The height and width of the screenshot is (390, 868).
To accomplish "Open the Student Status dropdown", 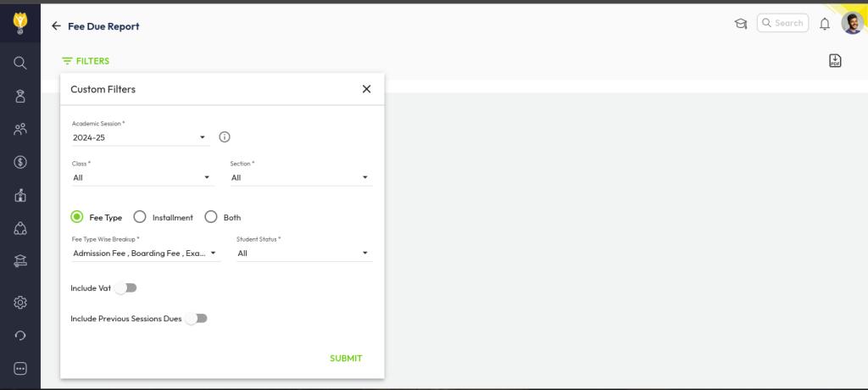I will [x=303, y=253].
